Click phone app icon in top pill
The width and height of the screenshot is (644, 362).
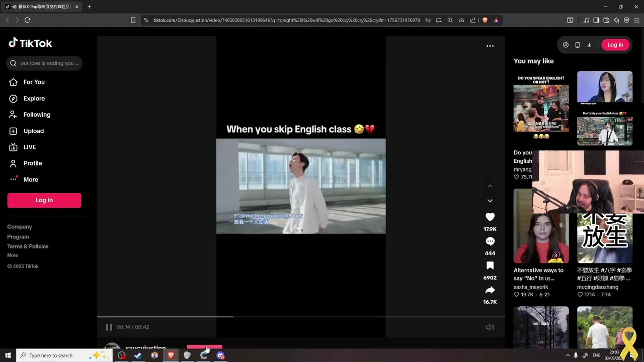(x=577, y=45)
